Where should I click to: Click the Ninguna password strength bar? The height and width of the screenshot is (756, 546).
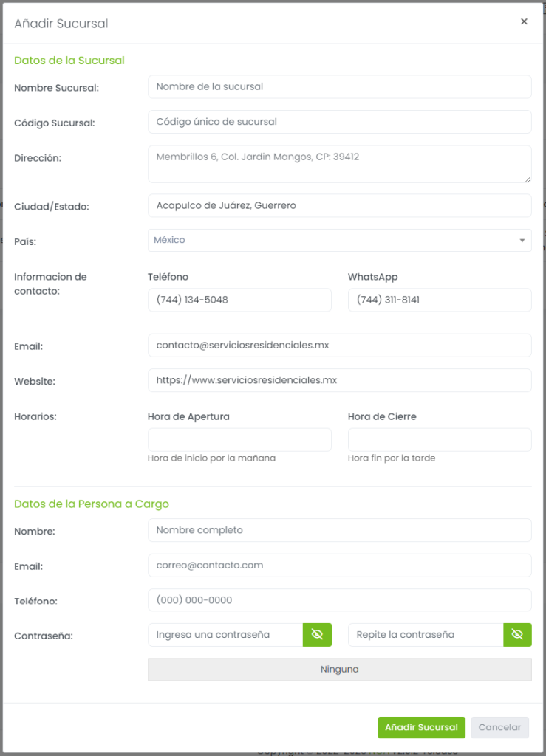[x=340, y=670]
